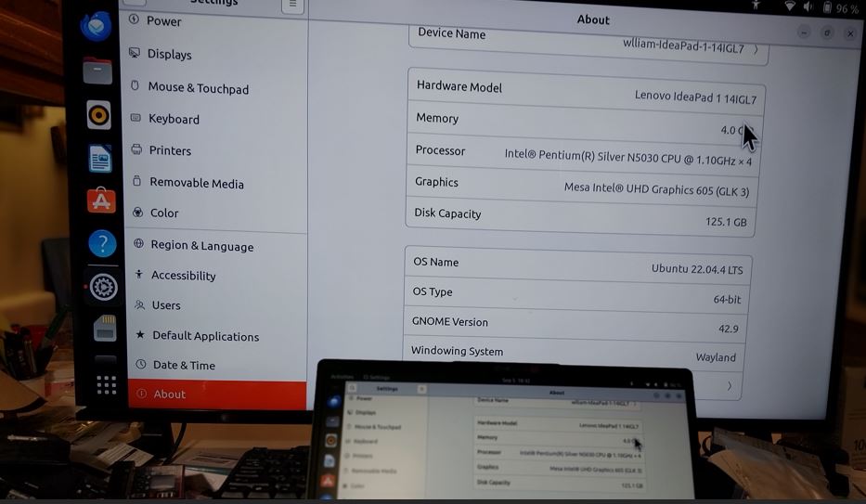Image resolution: width=866 pixels, height=504 pixels.
Task: Open the Settings hamburger menu button
Action: click(292, 5)
